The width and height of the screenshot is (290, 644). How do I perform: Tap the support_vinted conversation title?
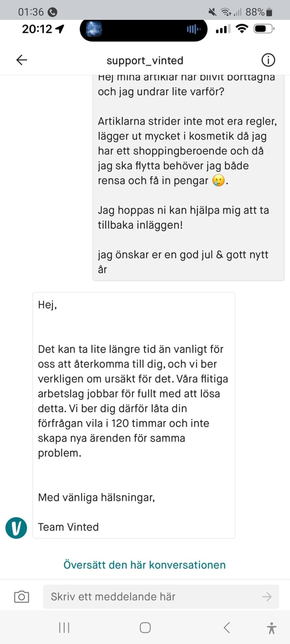point(145,60)
